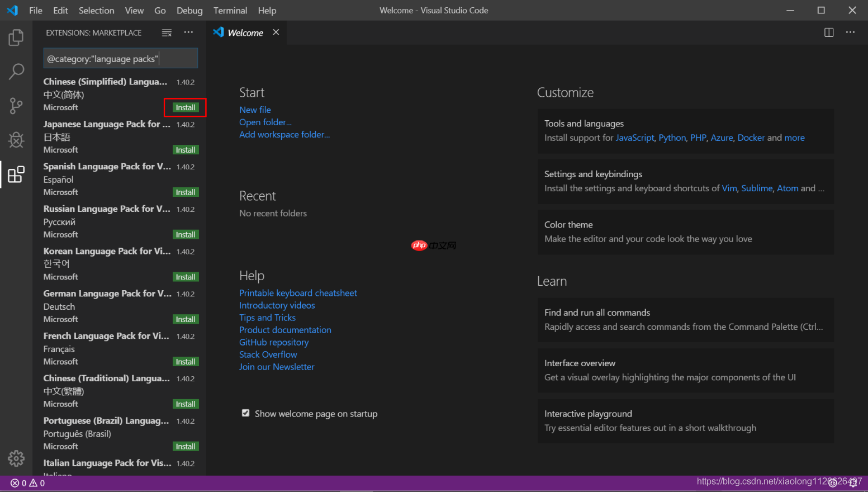Click the Open folder link under Start
Image resolution: width=868 pixels, height=492 pixels.
265,122
